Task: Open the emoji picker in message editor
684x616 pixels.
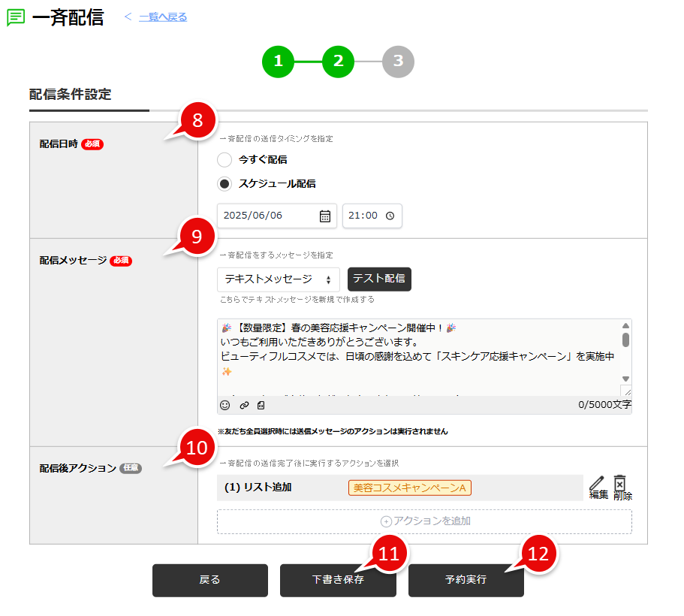Action: (224, 405)
